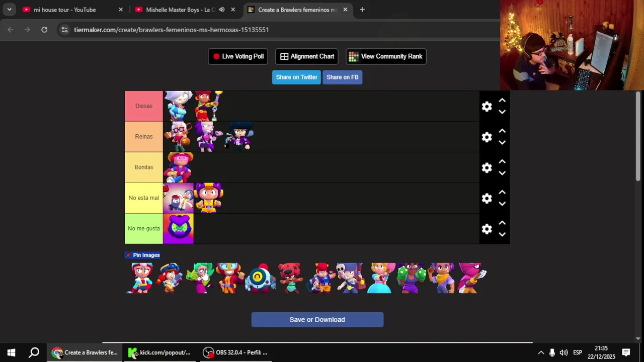This screenshot has width=644, height=362.
Task: Select dark-haired third brawler in Reinas row
Action: (x=239, y=137)
